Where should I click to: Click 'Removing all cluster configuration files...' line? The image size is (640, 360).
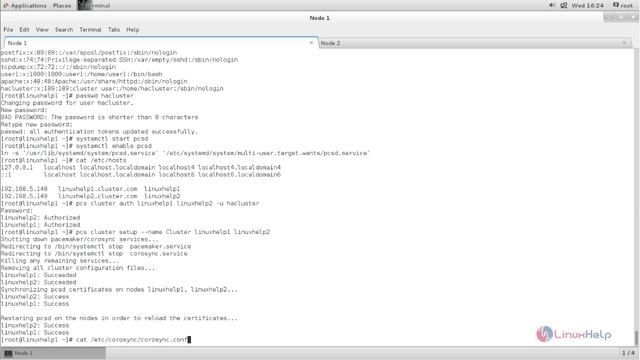coord(78,268)
